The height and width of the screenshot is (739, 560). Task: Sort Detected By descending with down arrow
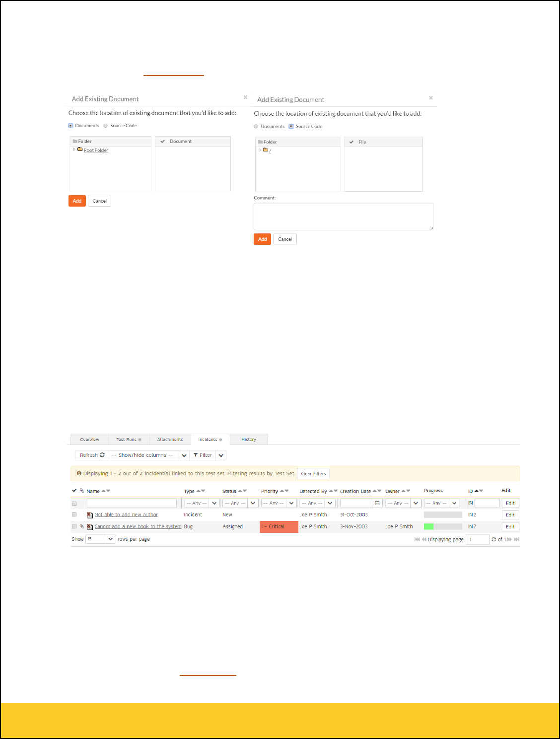pyautogui.click(x=336, y=491)
